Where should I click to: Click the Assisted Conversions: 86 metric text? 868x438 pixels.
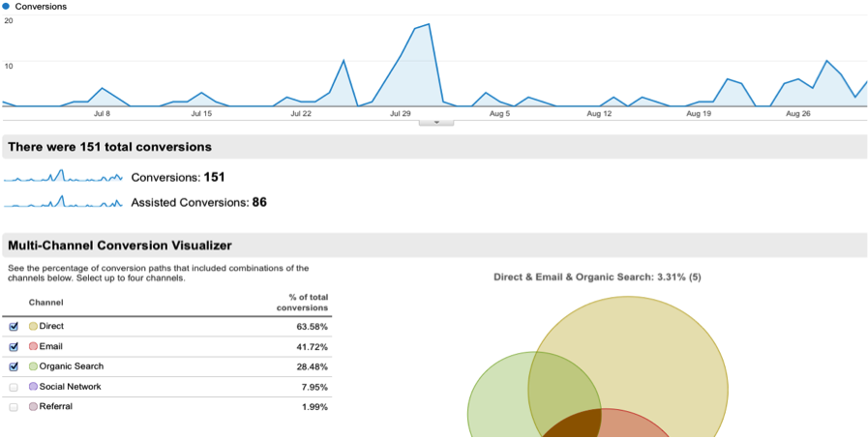(x=198, y=202)
